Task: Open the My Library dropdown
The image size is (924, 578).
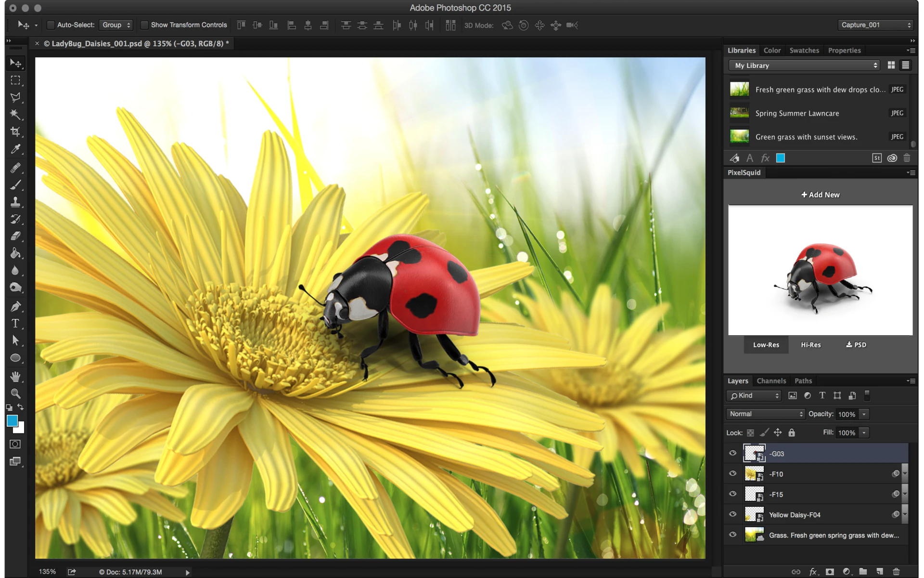Action: 804,66
